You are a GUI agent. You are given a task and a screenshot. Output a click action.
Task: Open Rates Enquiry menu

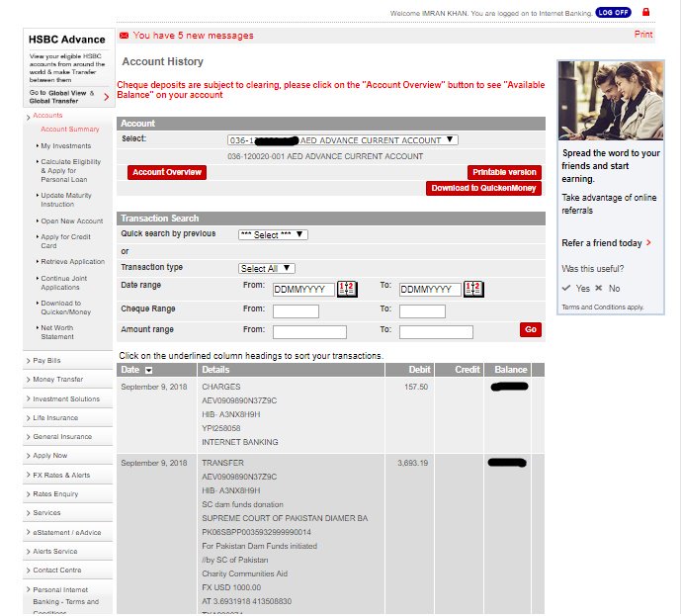[x=55, y=494]
